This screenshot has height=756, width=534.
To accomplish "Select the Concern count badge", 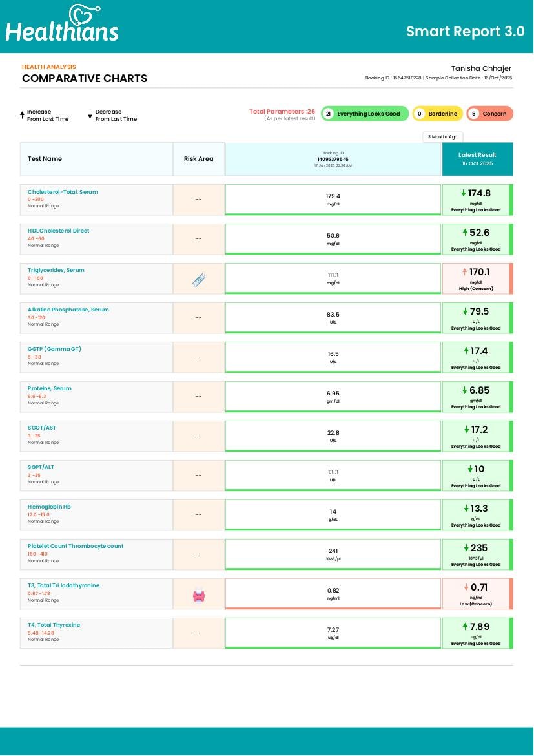I will (489, 114).
